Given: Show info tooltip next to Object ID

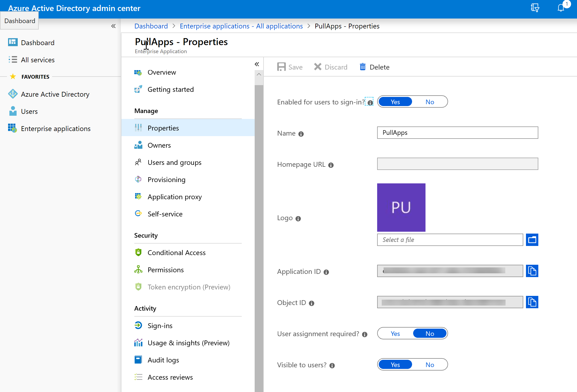Looking at the screenshot, I should (311, 303).
